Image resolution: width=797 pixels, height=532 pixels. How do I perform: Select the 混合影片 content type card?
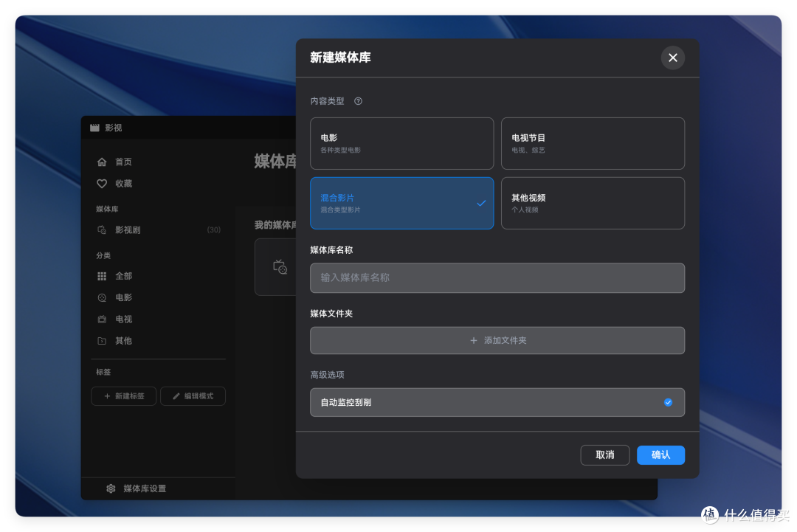tap(401, 203)
